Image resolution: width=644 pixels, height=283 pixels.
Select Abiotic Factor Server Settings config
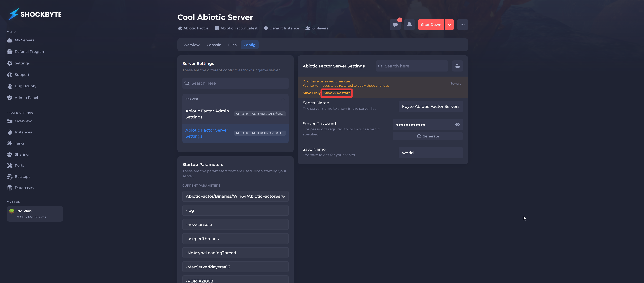click(x=235, y=133)
